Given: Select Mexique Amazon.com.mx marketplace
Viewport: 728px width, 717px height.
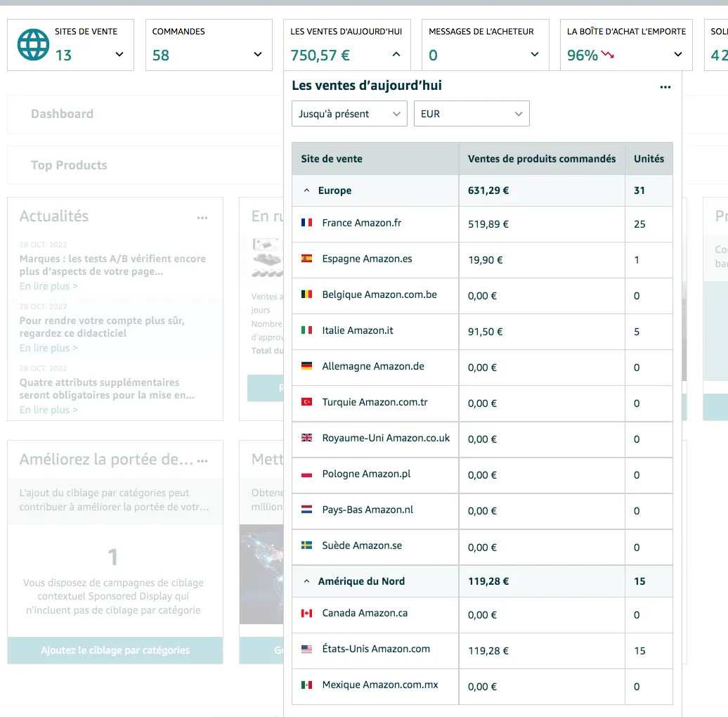Looking at the screenshot, I should click(379, 685).
